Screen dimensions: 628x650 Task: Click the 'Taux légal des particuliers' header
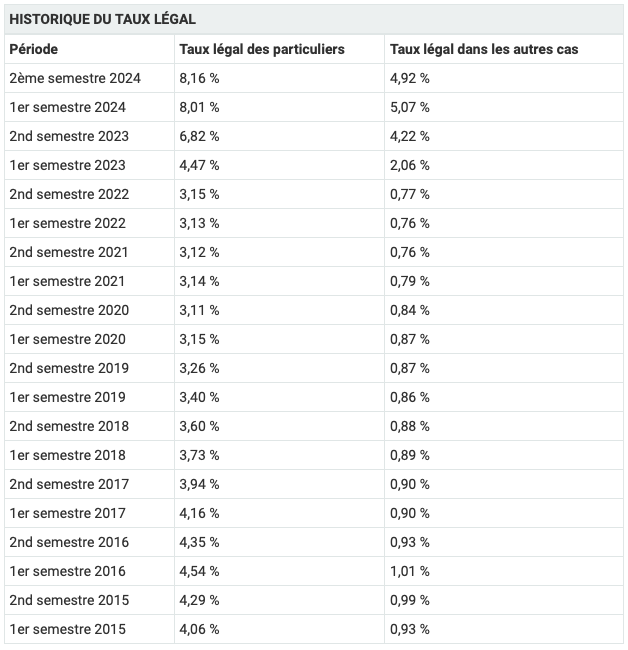261,49
